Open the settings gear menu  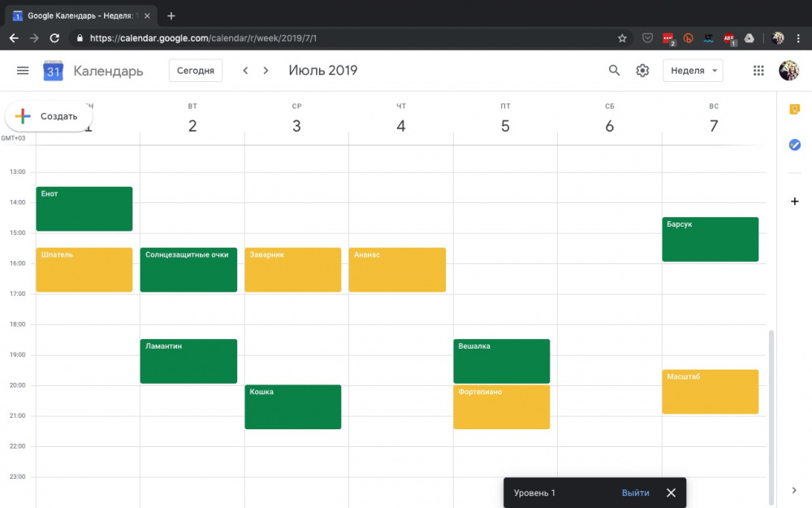642,71
